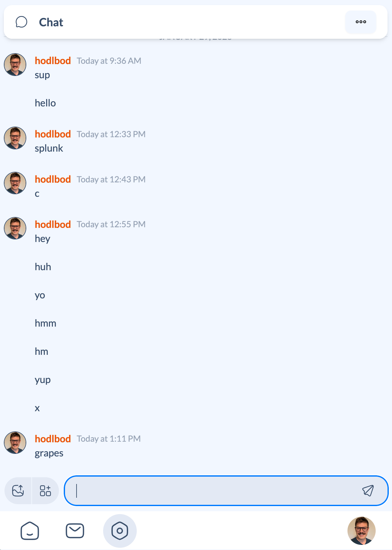Click the image upload icon
392x550 pixels.
[18, 490]
